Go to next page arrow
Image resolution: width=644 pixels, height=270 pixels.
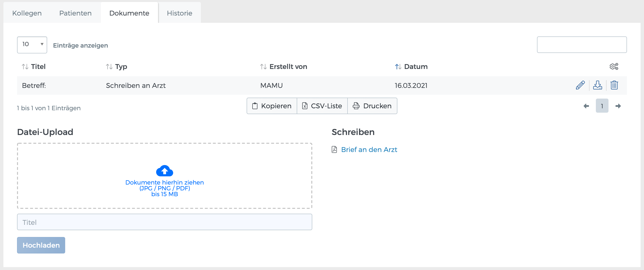618,106
